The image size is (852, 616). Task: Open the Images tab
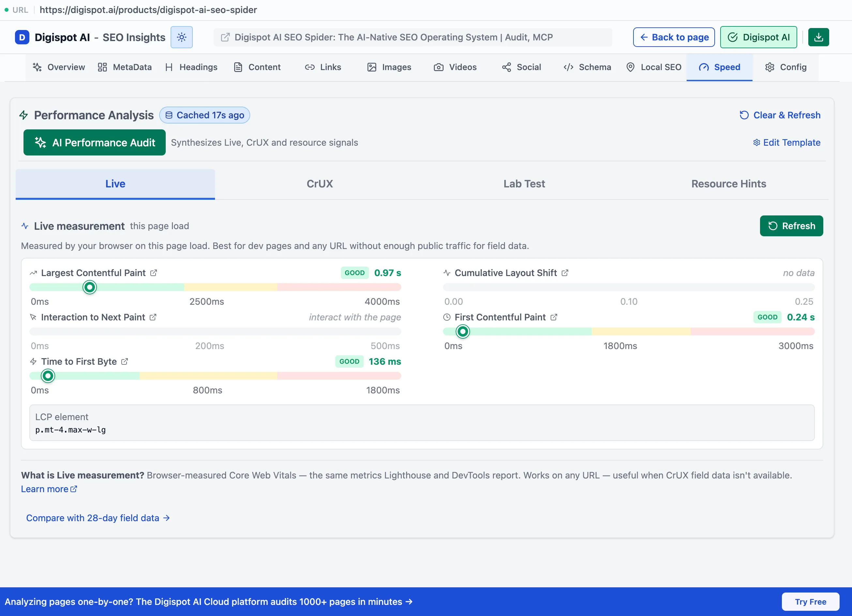click(389, 67)
